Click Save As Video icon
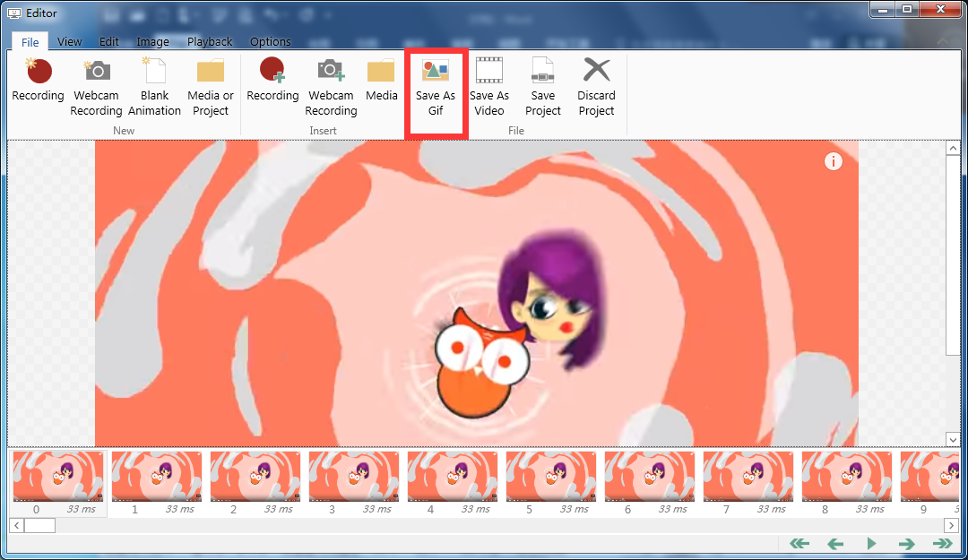The width and height of the screenshot is (968, 560). [488, 72]
